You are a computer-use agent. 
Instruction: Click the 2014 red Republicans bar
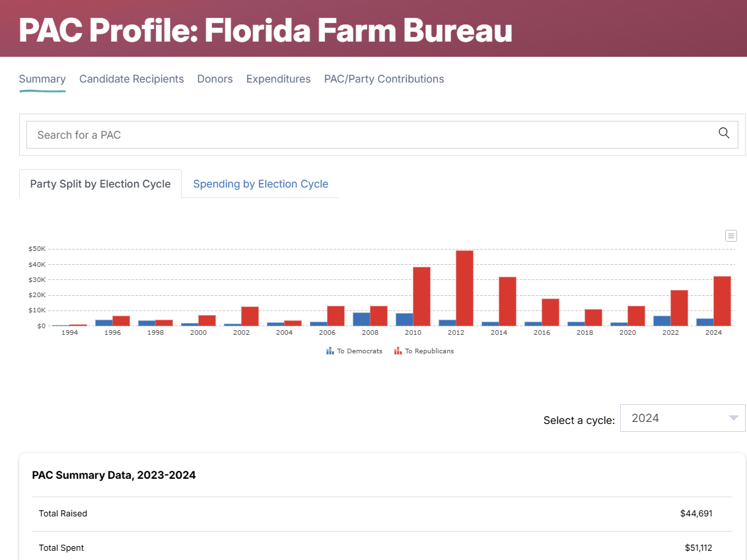tap(507, 301)
